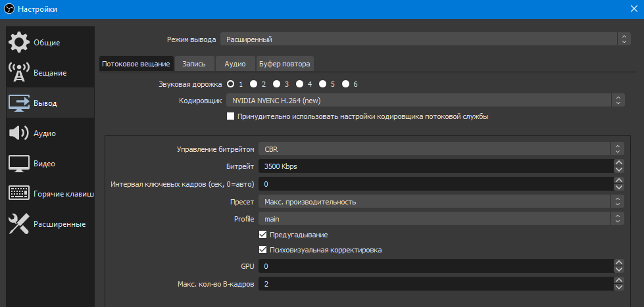
Task: Click the keyframe interval input field
Action: [x=435, y=184]
